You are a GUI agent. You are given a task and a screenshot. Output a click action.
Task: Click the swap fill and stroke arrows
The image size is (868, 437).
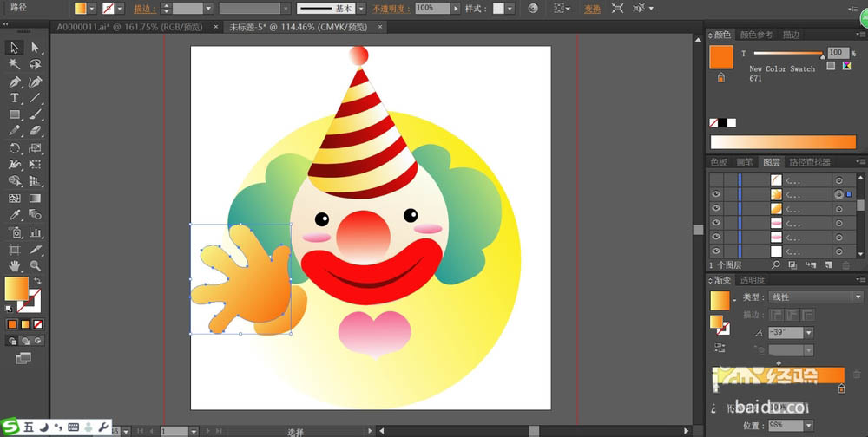tap(37, 280)
